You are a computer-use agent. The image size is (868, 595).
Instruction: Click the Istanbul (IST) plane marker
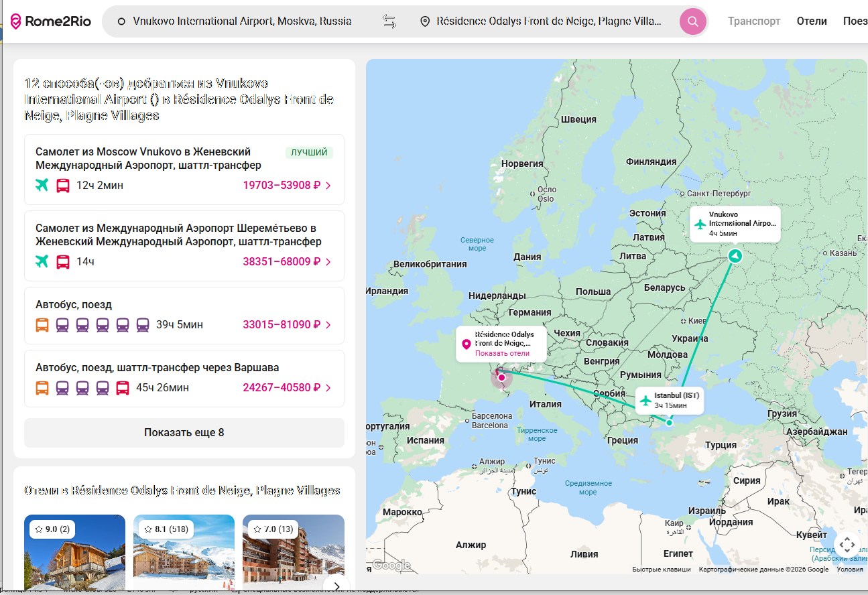[645, 401]
